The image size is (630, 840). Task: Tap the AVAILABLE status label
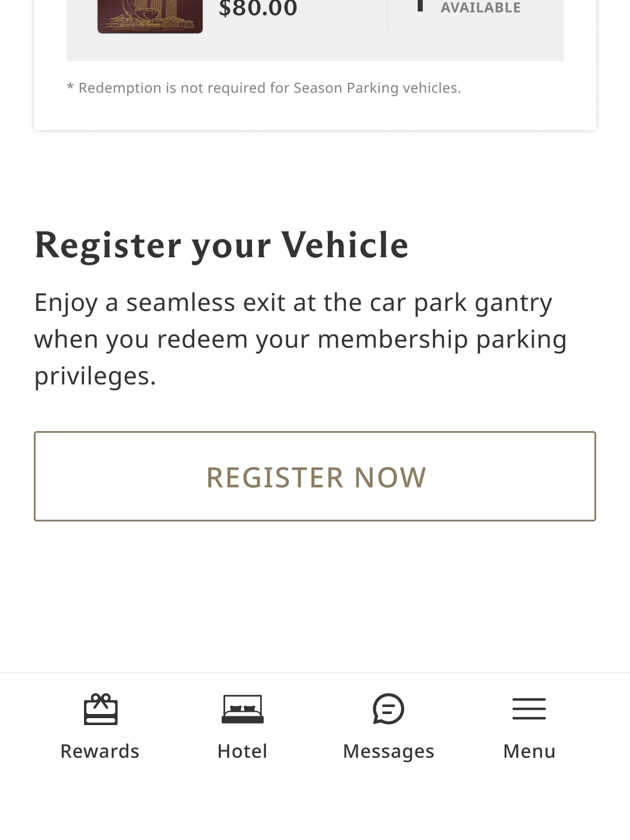pyautogui.click(x=480, y=8)
